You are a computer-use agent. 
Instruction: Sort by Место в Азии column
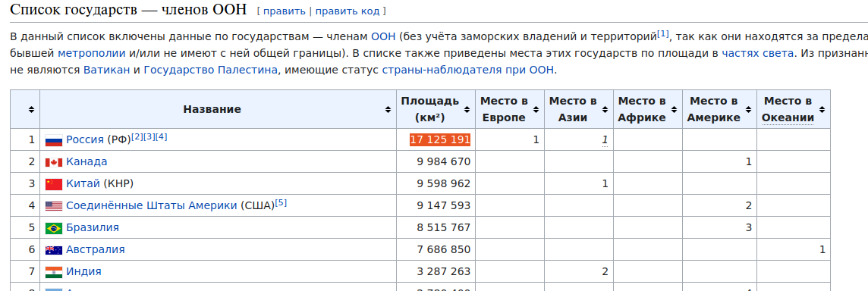[x=605, y=110]
